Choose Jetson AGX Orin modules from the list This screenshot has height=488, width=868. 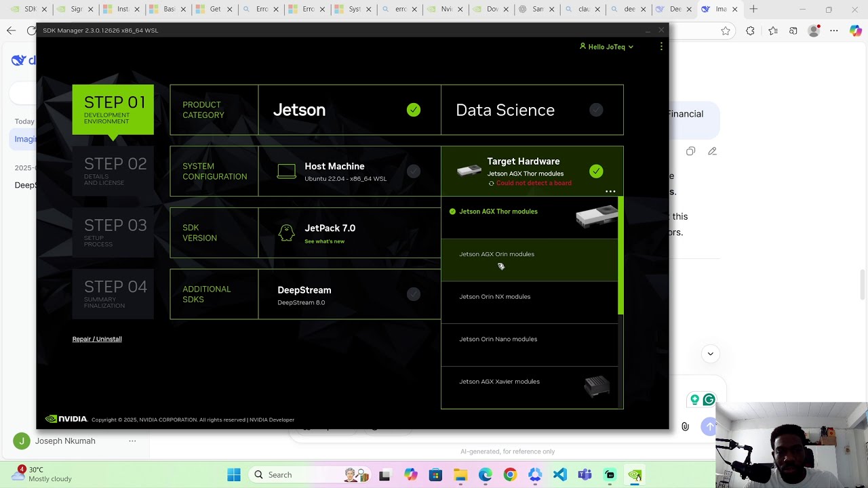[x=530, y=260]
